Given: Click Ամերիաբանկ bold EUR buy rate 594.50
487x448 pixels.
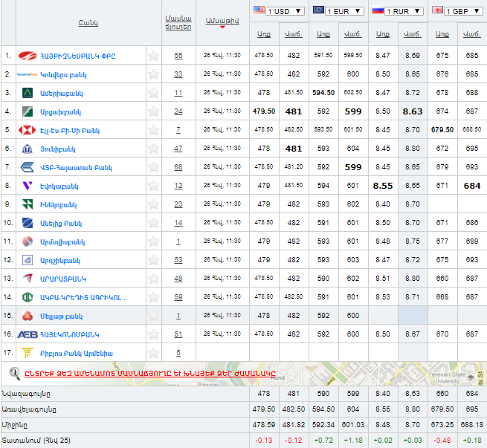Looking at the screenshot, I should point(323,93).
